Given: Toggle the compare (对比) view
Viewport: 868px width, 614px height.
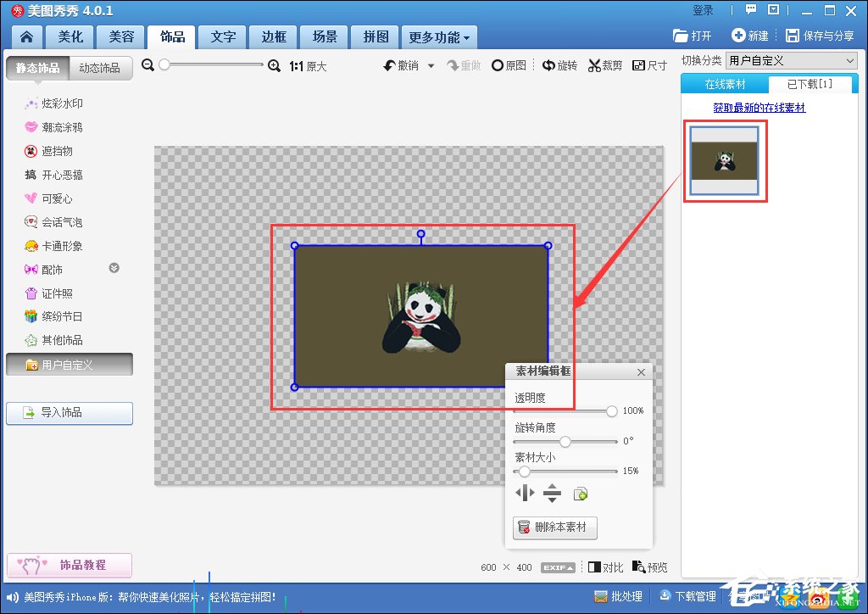Looking at the screenshot, I should click(605, 567).
